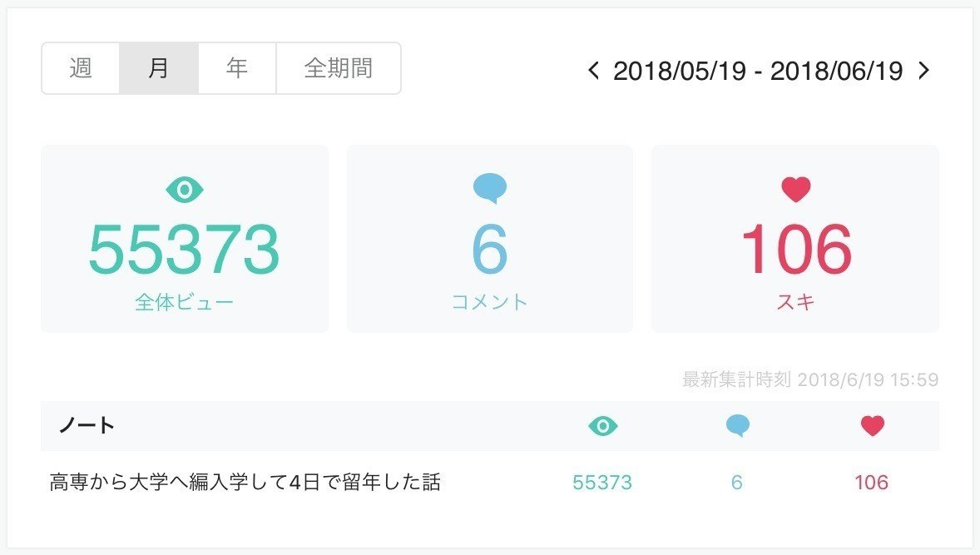Click the teal view count 55373 in the table
This screenshot has height=555, width=980.
602,481
